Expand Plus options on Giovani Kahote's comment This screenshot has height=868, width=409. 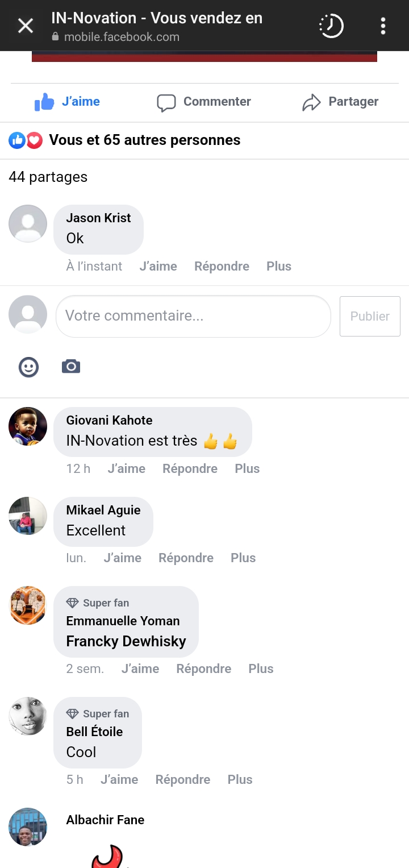pyautogui.click(x=247, y=469)
